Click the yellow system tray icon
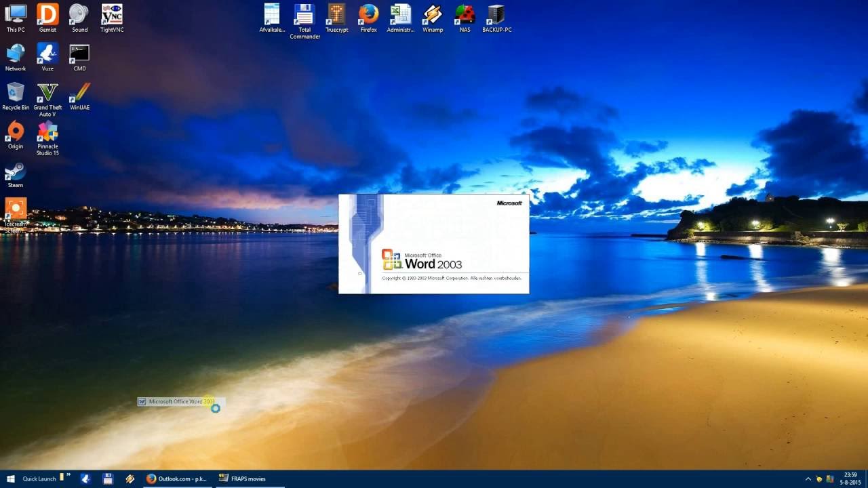Viewport: 868px width, 488px height. 819,479
